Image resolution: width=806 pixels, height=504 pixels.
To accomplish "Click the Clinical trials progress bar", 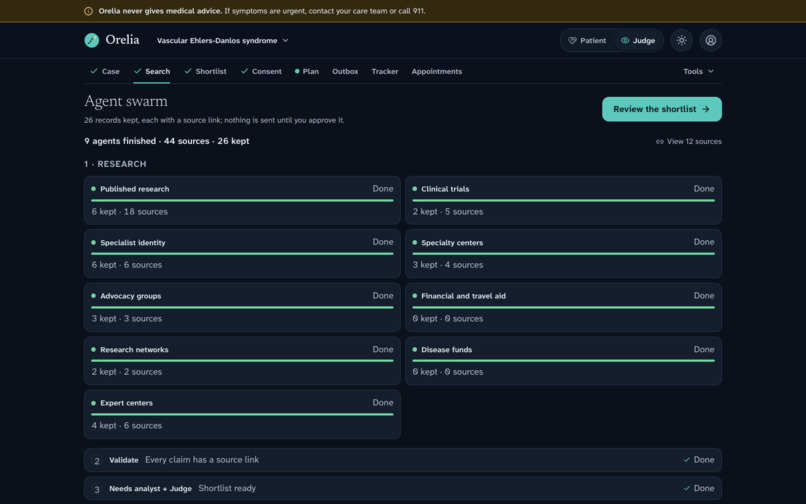I will tap(563, 201).
